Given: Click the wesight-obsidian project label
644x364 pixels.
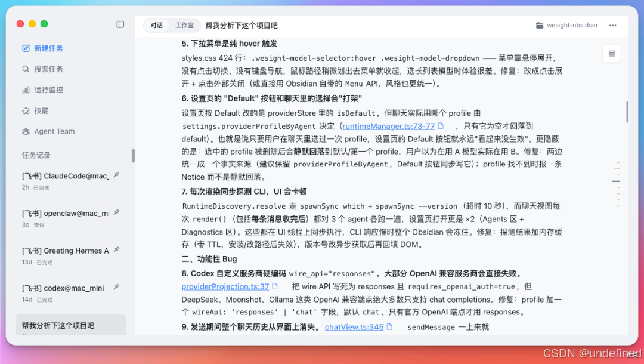Looking at the screenshot, I should [x=572, y=26].
